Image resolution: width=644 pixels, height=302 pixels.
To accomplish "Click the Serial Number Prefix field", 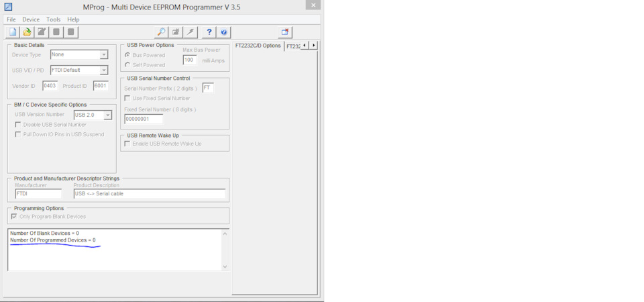I will [208, 88].
